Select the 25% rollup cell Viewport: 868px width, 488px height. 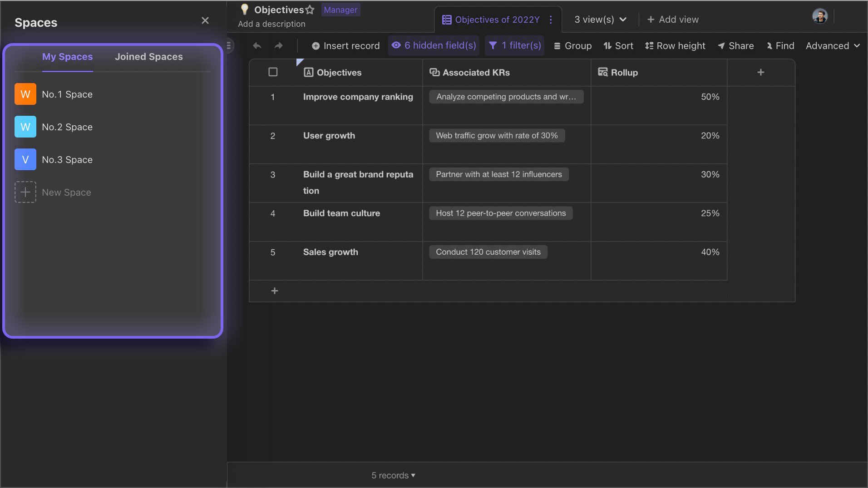tap(659, 222)
